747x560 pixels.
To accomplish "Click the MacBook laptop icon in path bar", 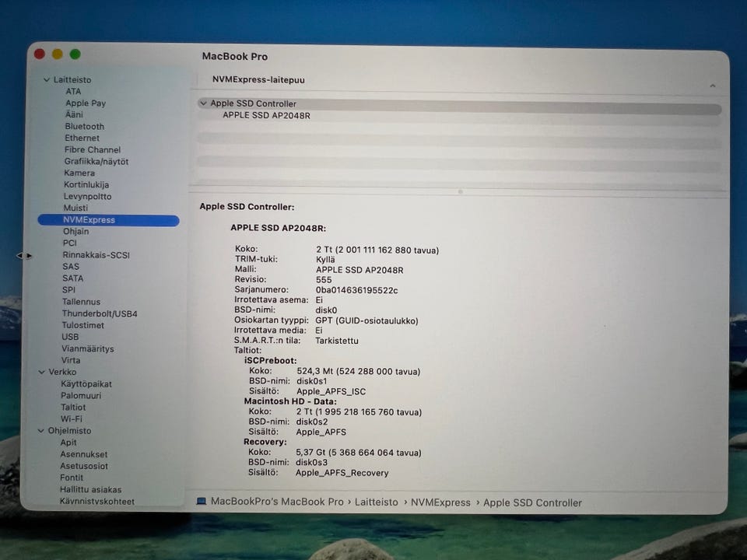I will 202,502.
